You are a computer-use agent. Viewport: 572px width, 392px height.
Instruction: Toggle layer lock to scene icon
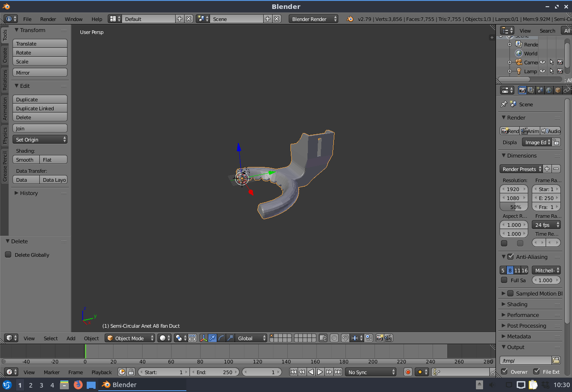click(x=323, y=338)
